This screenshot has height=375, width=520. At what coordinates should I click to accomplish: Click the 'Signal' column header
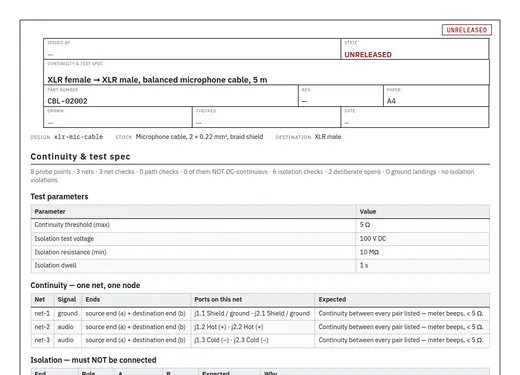click(x=67, y=299)
